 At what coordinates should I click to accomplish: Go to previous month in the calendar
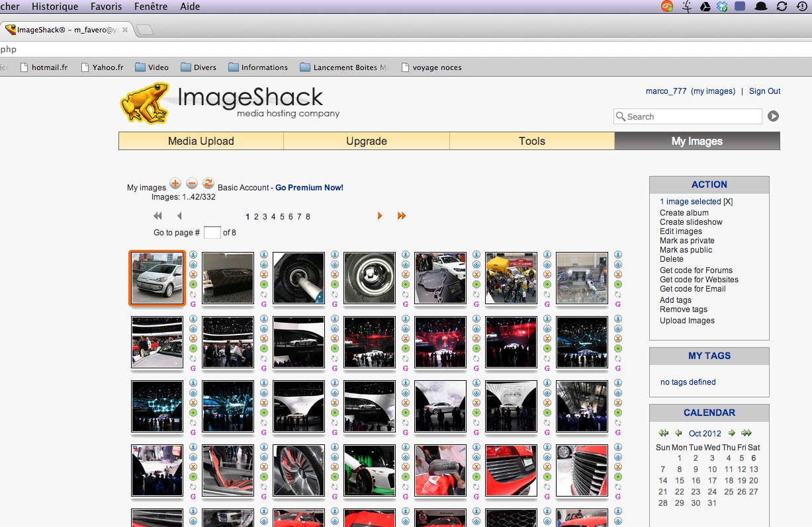tap(678, 433)
